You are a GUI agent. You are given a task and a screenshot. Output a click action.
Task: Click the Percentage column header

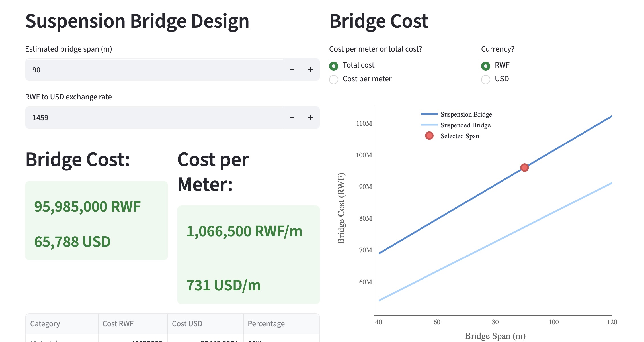(x=282, y=324)
